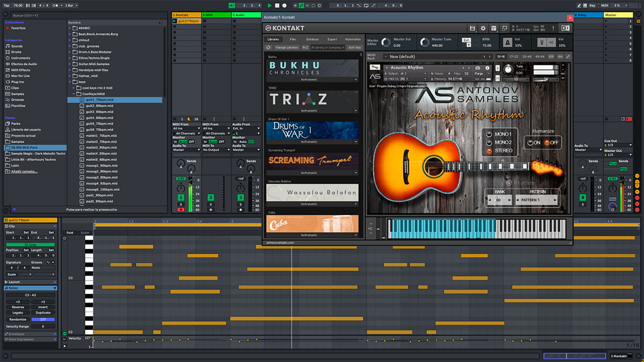This screenshot has width=644, height=362.
Task: Click the Tap tempo button
Action: 5,5
